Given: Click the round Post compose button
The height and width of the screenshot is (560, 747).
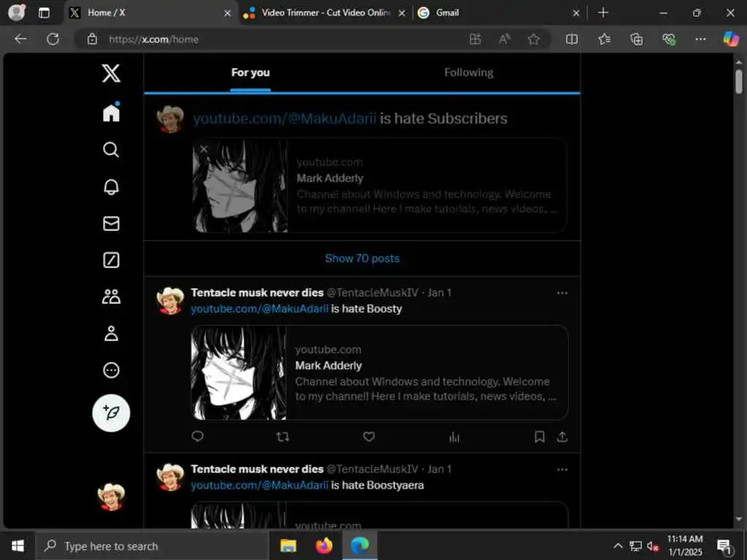Looking at the screenshot, I should [111, 413].
